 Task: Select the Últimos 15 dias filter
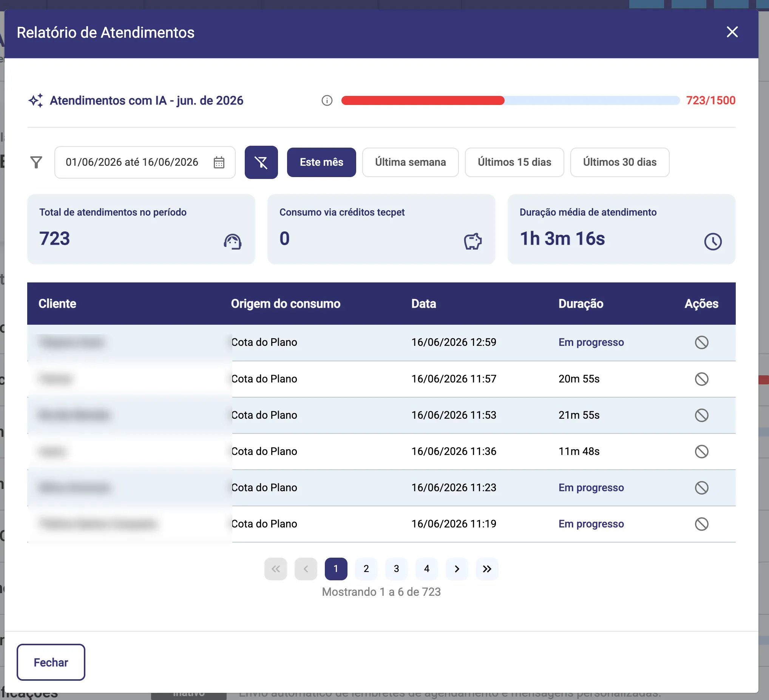(x=514, y=162)
